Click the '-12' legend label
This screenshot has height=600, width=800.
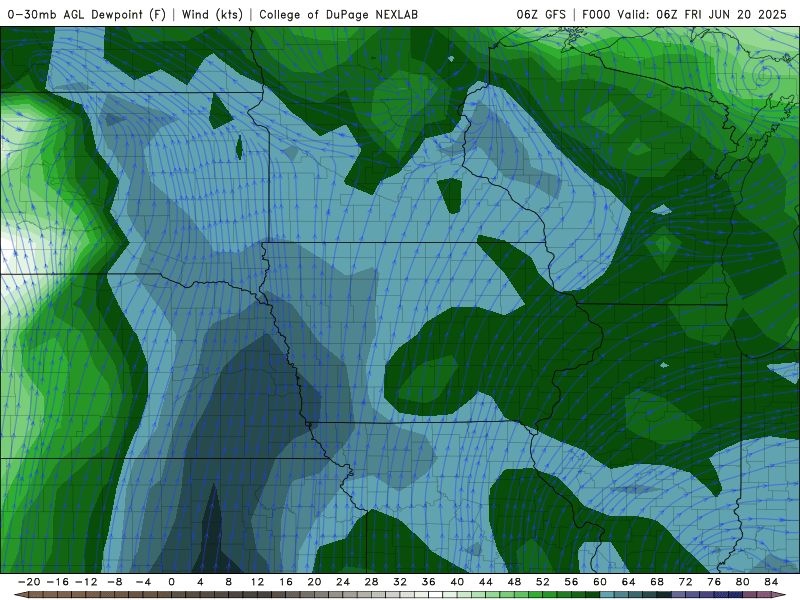pyautogui.click(x=86, y=582)
